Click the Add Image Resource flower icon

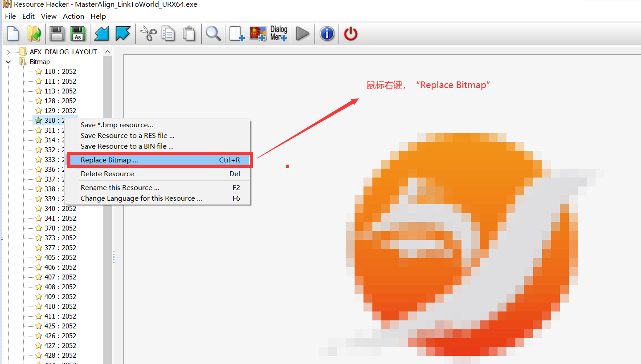[x=257, y=34]
